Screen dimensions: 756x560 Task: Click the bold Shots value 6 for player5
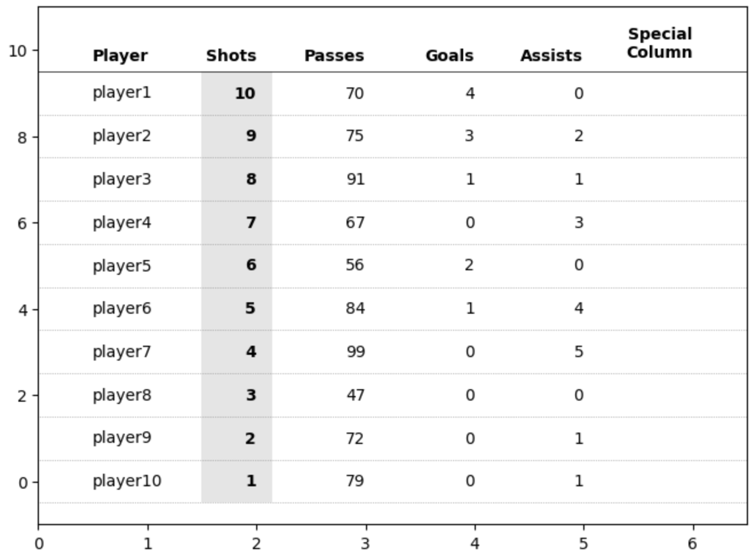click(x=251, y=265)
